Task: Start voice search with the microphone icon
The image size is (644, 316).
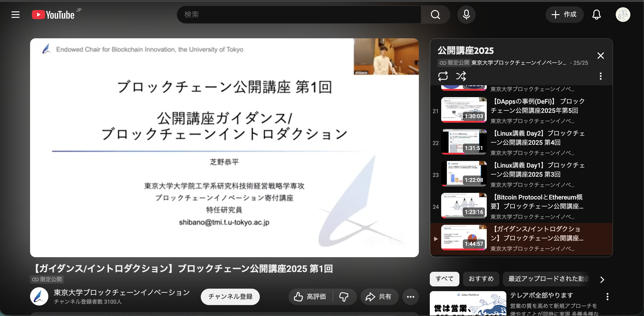Action: (x=466, y=15)
